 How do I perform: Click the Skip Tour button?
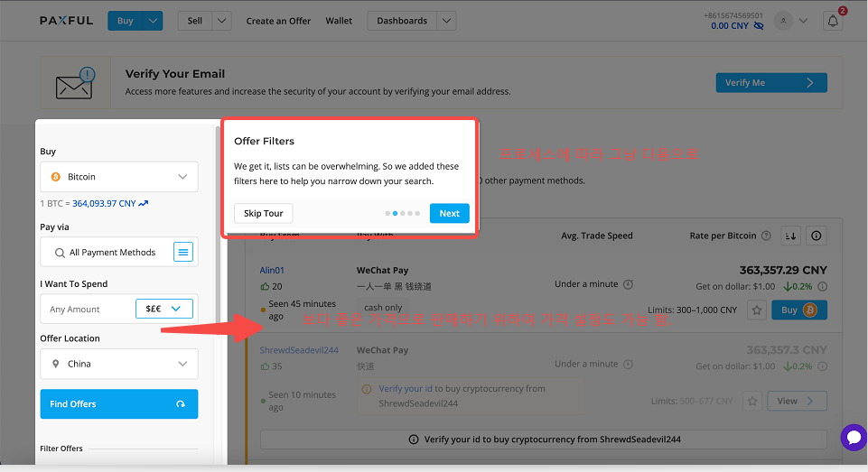point(264,214)
